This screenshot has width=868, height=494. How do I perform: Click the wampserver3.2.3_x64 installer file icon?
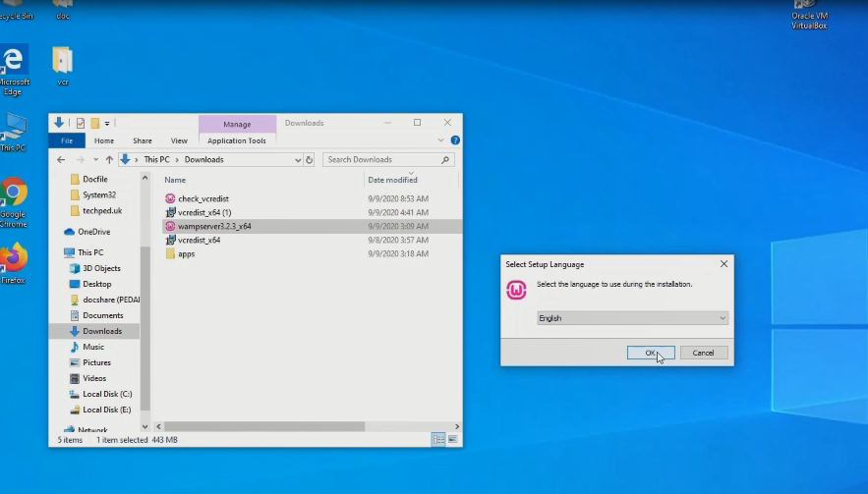coord(170,226)
